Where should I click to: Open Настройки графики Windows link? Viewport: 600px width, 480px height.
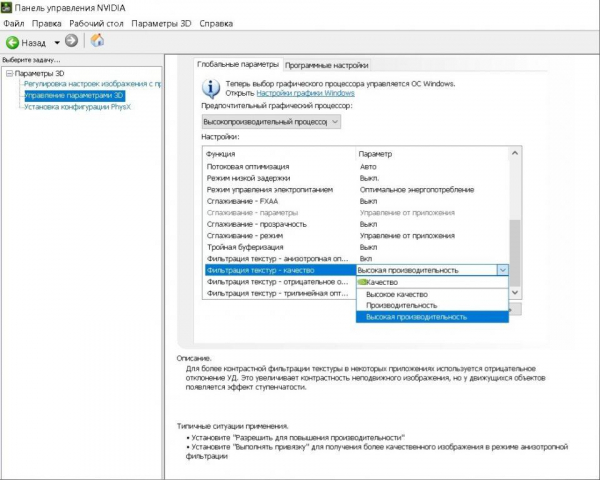[x=305, y=93]
